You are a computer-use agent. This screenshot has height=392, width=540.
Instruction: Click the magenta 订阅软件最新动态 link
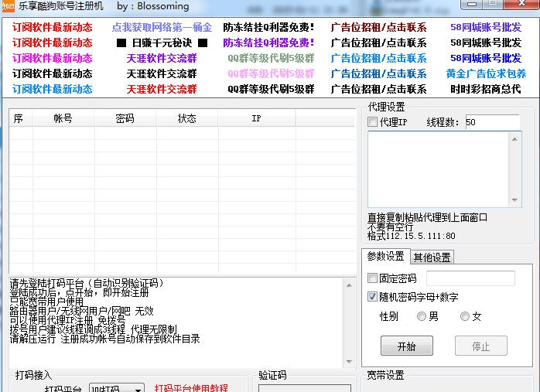pos(53,58)
